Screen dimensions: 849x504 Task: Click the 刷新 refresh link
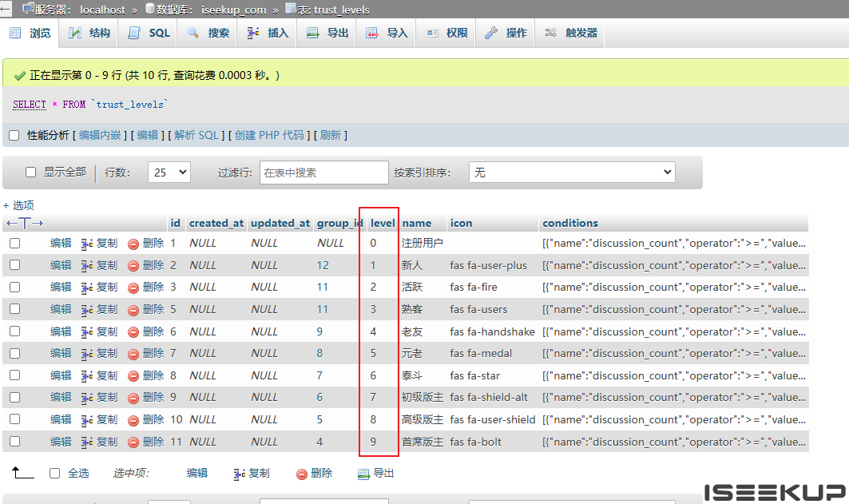pos(331,135)
